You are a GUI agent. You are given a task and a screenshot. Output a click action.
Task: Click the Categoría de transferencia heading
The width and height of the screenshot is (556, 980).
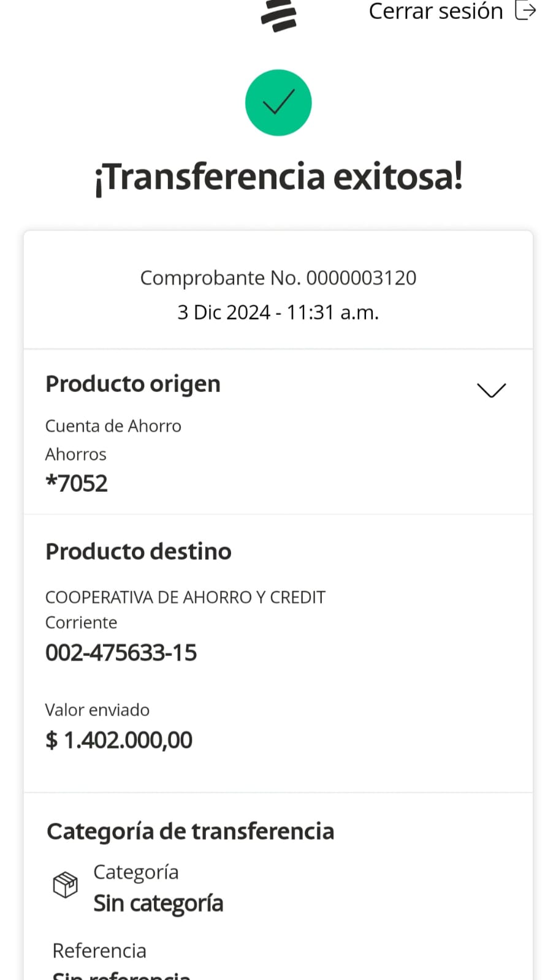191,831
